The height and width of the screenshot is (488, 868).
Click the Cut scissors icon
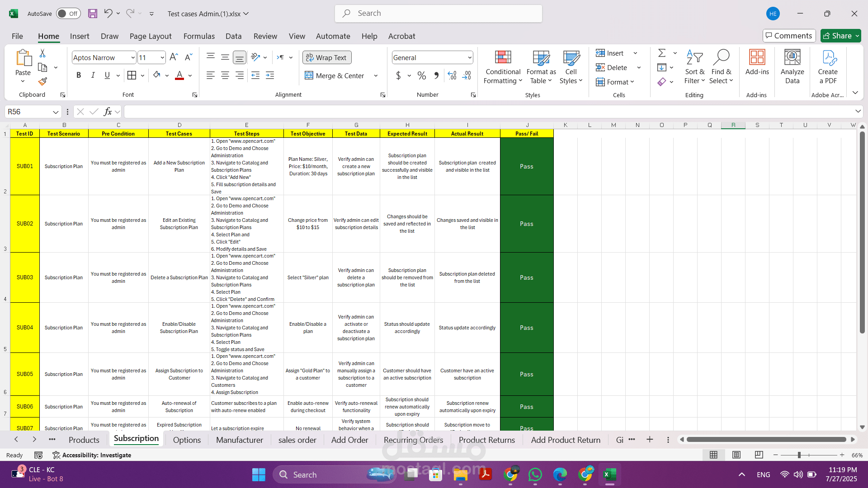42,53
